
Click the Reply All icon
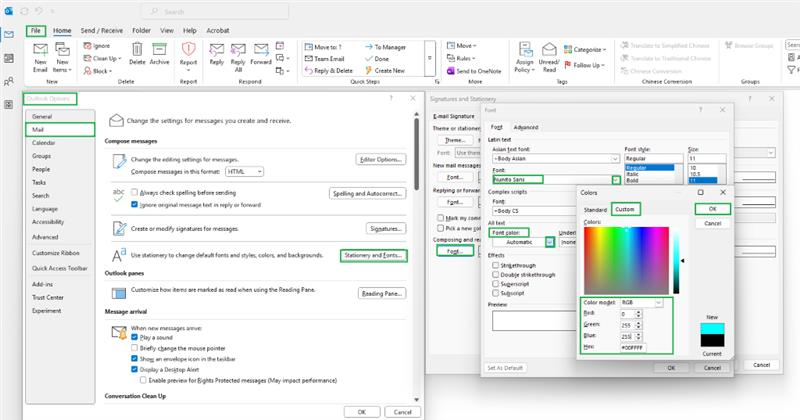click(238, 50)
